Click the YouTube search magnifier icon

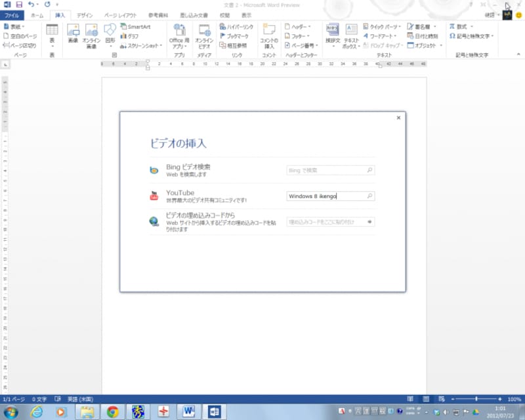point(369,196)
